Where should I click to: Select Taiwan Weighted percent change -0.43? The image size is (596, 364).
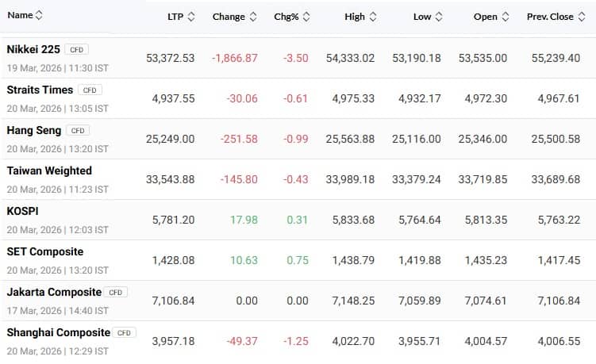pos(295,179)
